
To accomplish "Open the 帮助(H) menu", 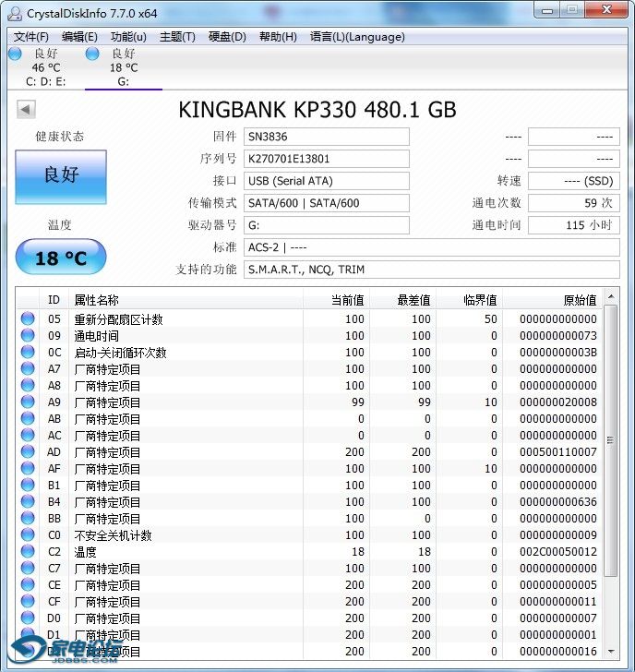I will point(278,37).
